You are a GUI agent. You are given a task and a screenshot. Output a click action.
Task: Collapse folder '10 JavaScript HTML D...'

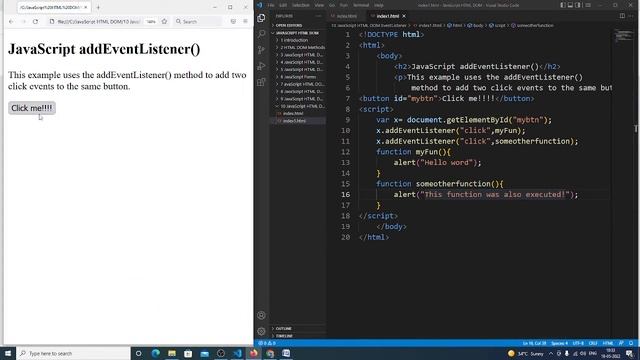point(301,106)
